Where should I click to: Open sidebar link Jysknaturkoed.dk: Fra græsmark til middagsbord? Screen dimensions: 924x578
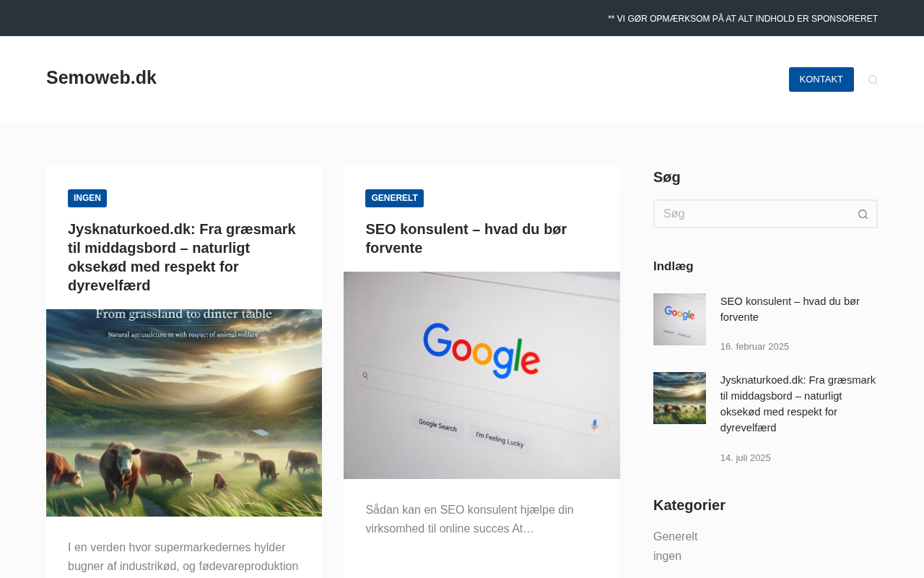(x=798, y=404)
